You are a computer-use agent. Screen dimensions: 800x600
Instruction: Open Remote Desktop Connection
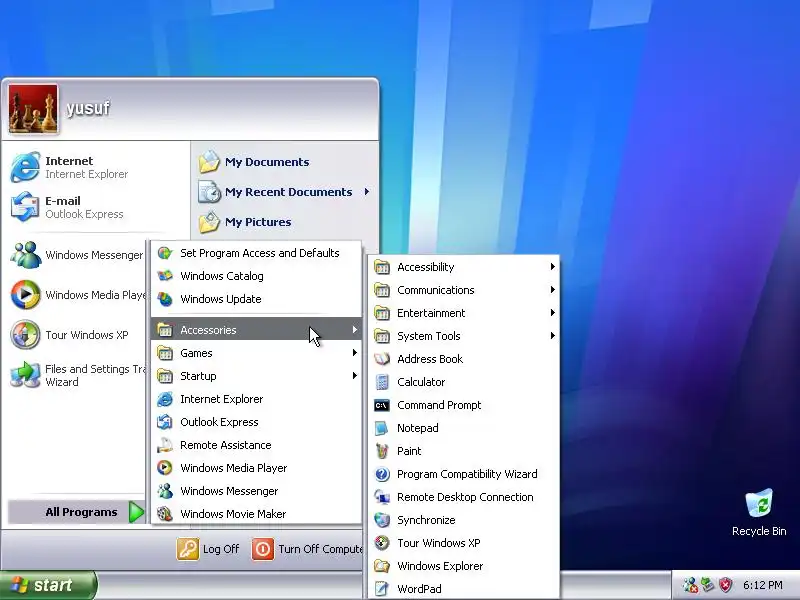click(464, 497)
